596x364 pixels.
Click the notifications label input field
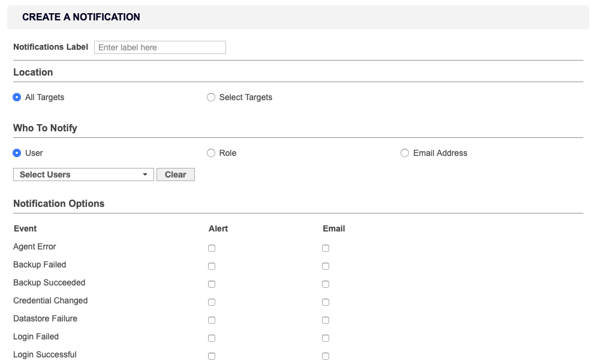click(159, 47)
